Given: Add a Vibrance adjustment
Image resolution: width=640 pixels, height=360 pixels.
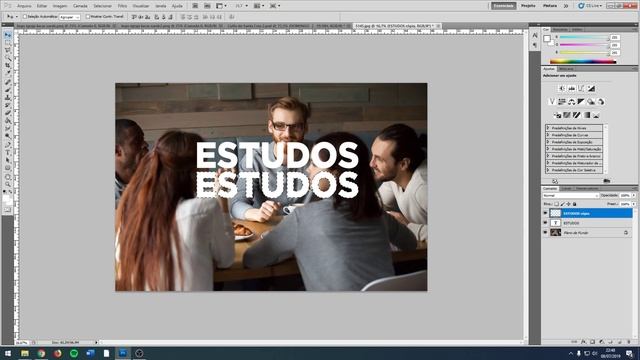Looking at the screenshot, I should pos(552,102).
